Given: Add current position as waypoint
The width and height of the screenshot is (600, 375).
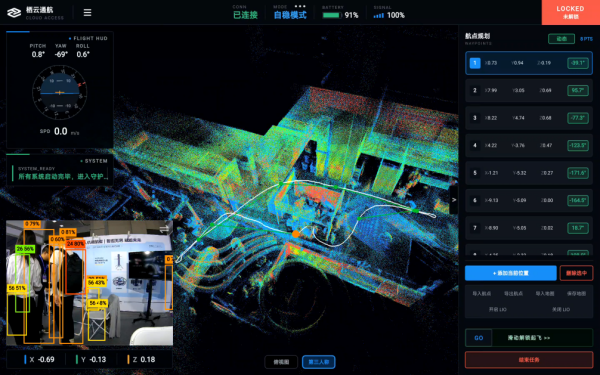Looking at the screenshot, I should point(510,273).
